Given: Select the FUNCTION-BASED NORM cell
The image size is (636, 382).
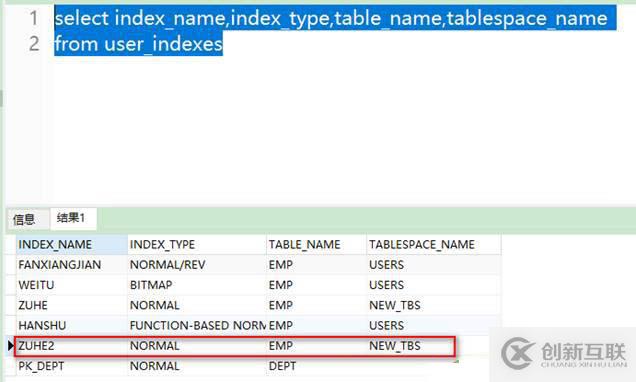Looking at the screenshot, I should tap(197, 326).
